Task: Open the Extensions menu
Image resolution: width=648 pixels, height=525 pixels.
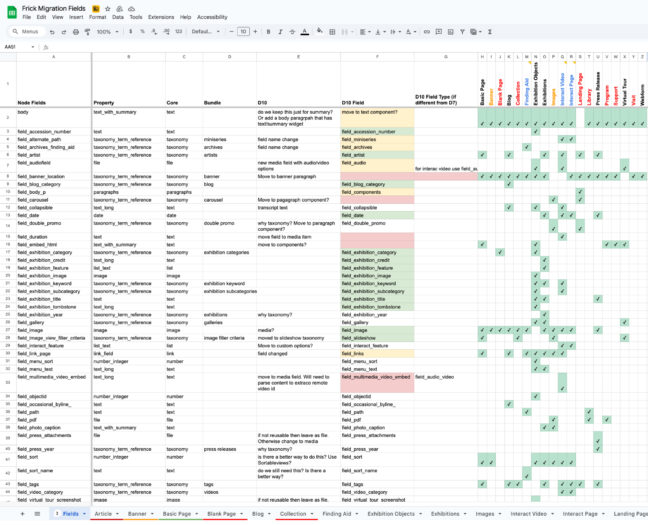Action: tap(161, 17)
